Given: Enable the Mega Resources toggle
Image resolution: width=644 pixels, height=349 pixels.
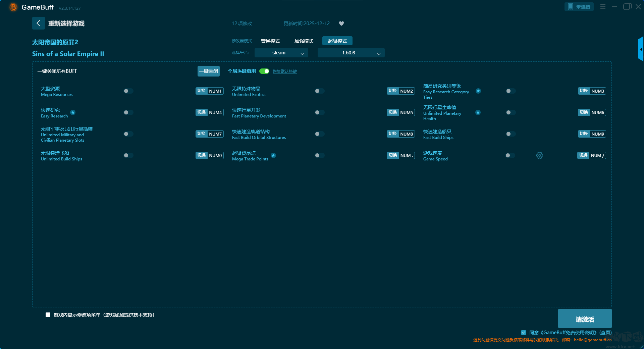Looking at the screenshot, I should (128, 91).
